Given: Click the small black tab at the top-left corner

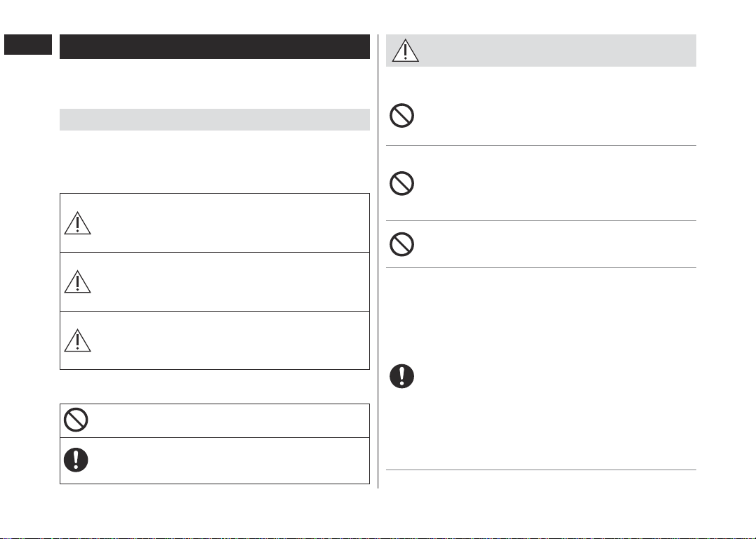Looking at the screenshot, I should point(28,44).
